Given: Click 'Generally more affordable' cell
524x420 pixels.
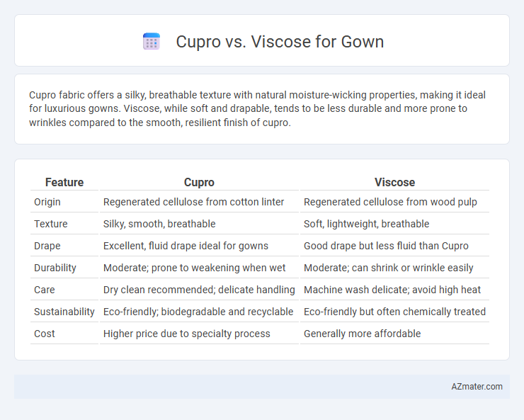Looking at the screenshot, I should tap(362, 334).
